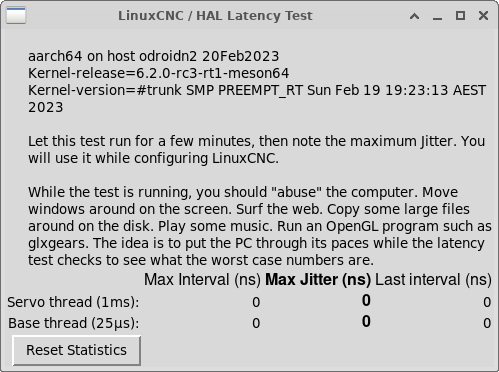Click the Reset Statistics button
Screen dimensions: 499x372
tap(77, 350)
